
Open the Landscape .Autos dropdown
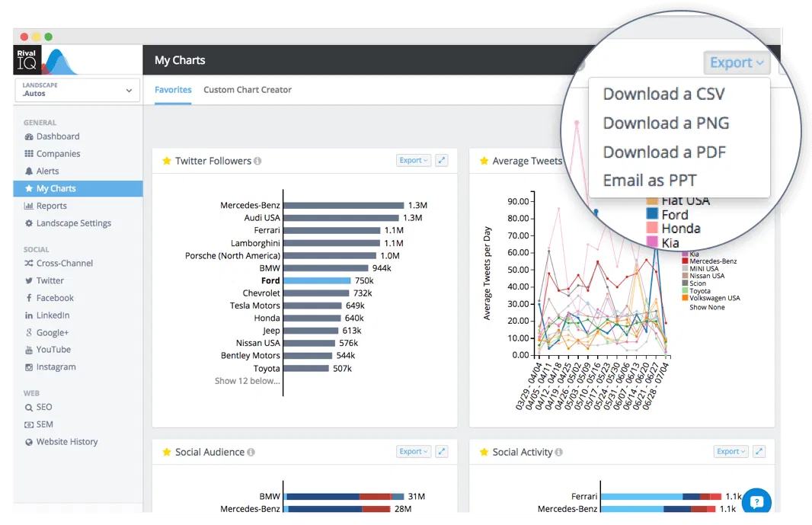77,91
